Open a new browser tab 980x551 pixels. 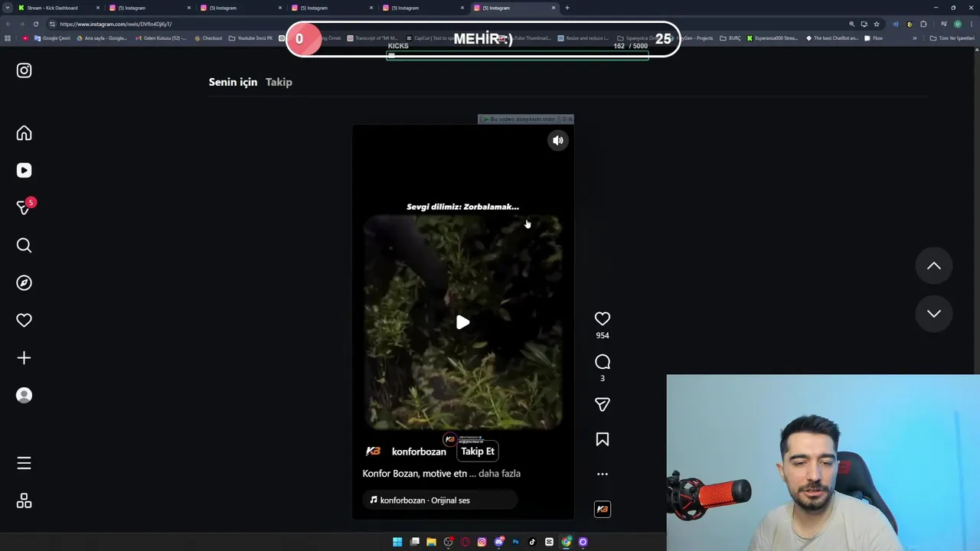pos(567,8)
